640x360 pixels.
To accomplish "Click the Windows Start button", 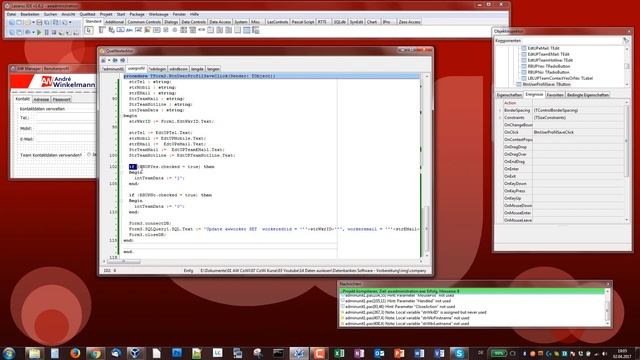I will [x=8, y=353].
